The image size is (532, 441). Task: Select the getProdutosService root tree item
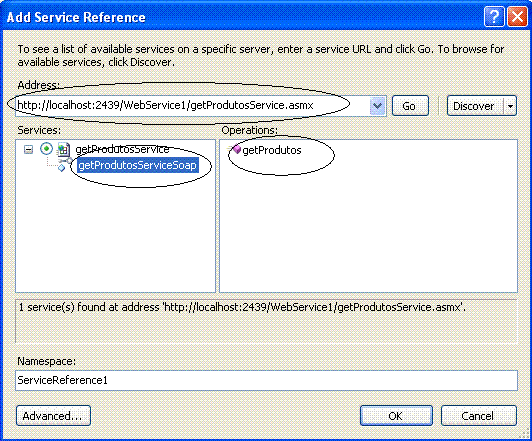pyautogui.click(x=122, y=149)
